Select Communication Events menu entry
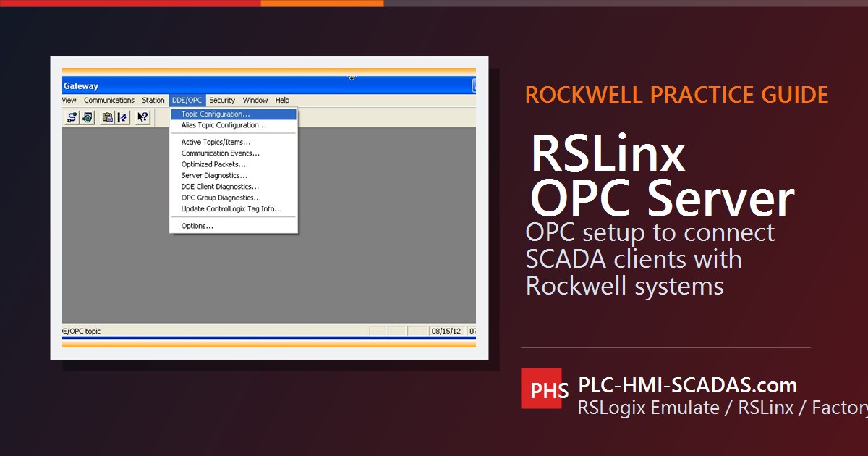Image resolution: width=868 pixels, height=456 pixels. (234, 153)
